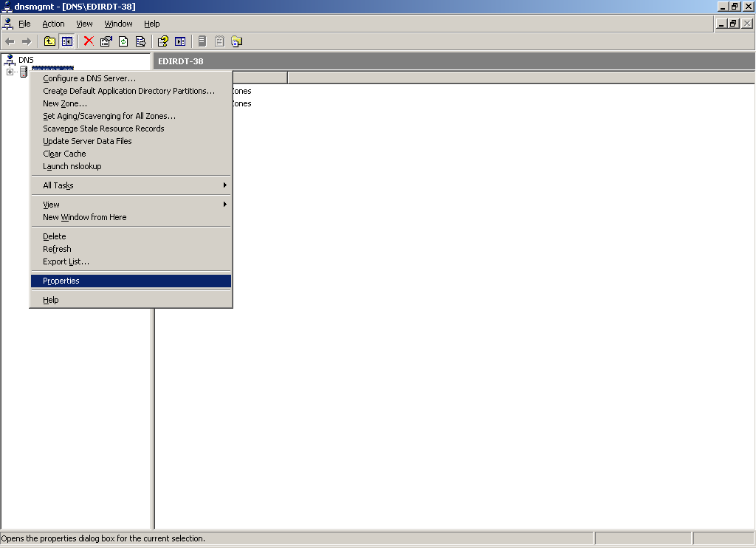
Task: Choose Refresh in the context menu
Action: click(x=131, y=249)
